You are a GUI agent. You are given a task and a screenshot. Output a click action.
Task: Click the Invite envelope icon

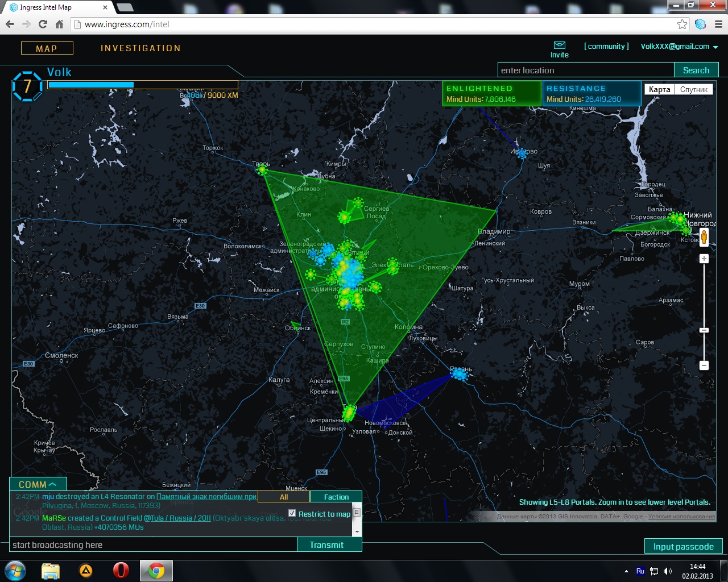click(x=560, y=45)
